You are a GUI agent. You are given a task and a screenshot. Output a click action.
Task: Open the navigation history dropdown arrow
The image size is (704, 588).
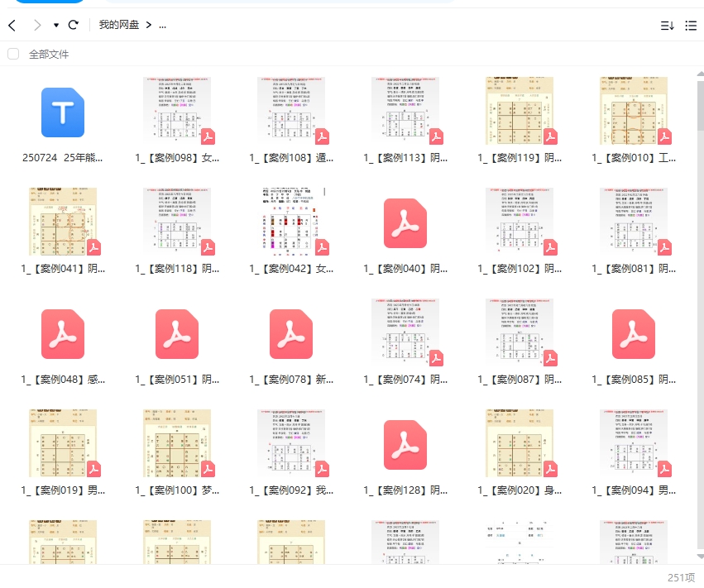coord(56,26)
